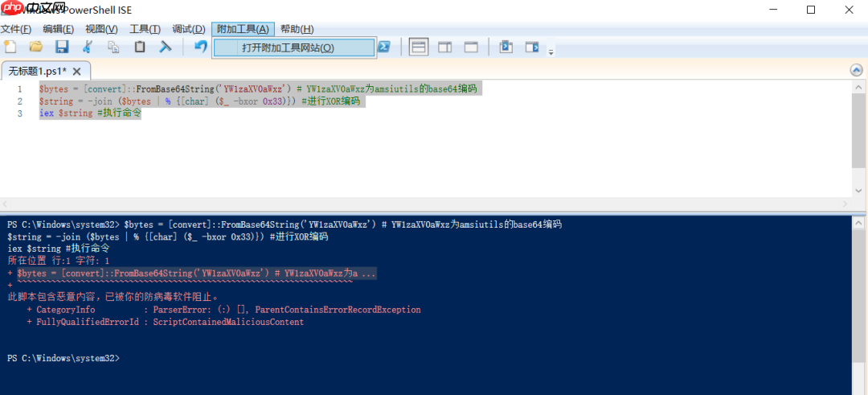Close the 无标题1.ps1* tab
This screenshot has height=395, width=868.
coord(77,71)
